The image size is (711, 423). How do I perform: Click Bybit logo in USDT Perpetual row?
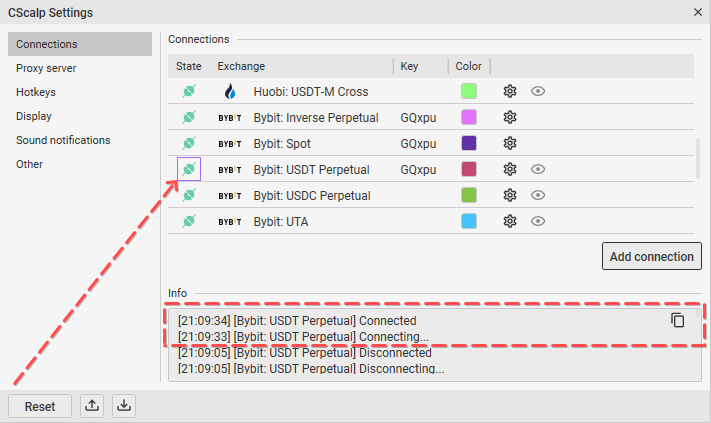pos(230,170)
